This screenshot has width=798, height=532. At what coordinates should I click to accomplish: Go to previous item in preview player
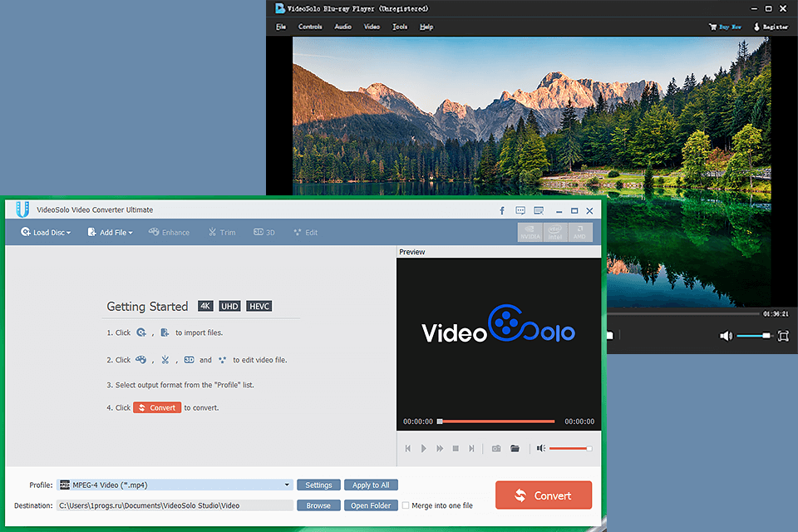coord(407,449)
